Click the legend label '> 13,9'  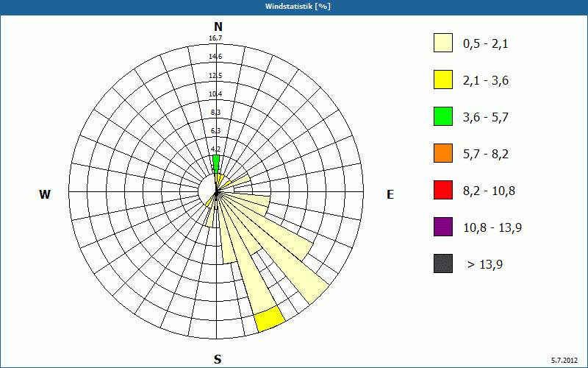[485, 264]
